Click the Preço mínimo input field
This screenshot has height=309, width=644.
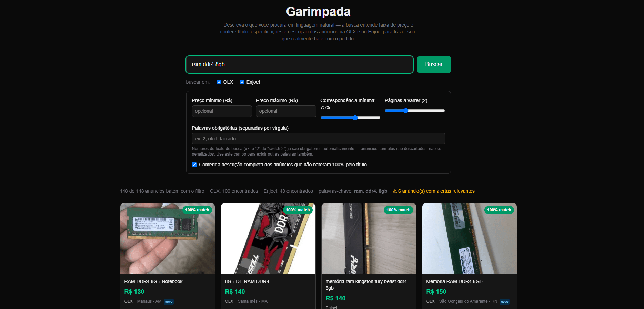pos(222,111)
